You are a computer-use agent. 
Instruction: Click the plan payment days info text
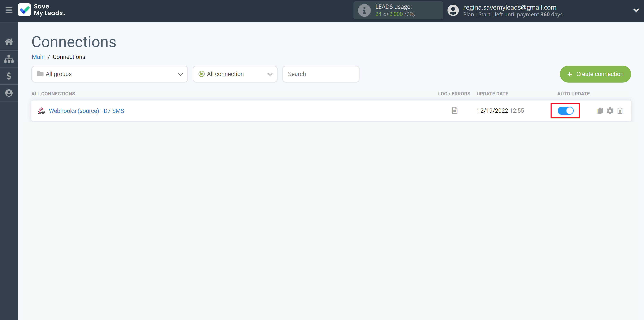513,14
